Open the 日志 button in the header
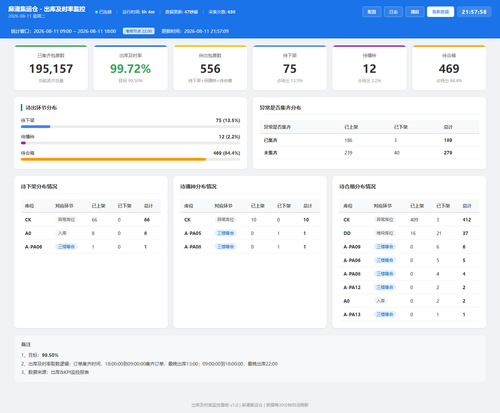 tap(393, 12)
